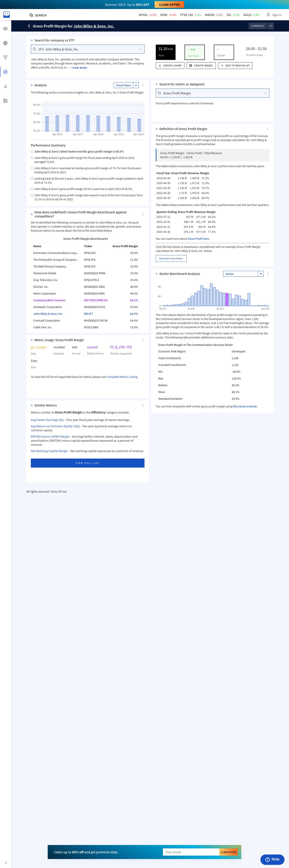Click the CURRENCY button

(258, 26)
